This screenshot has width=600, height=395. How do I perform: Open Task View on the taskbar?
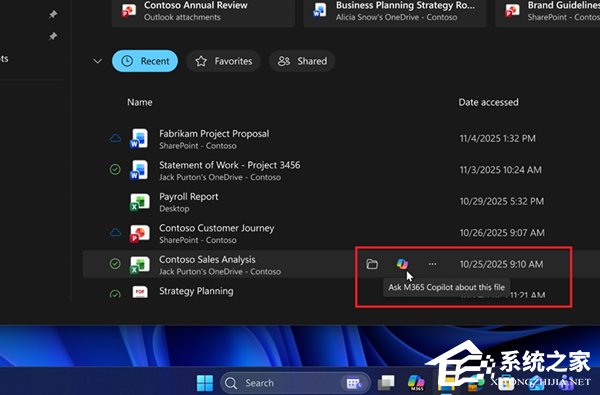coord(386,382)
